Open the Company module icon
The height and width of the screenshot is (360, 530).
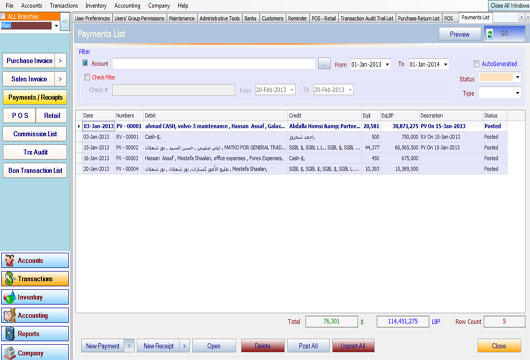pos(9,353)
